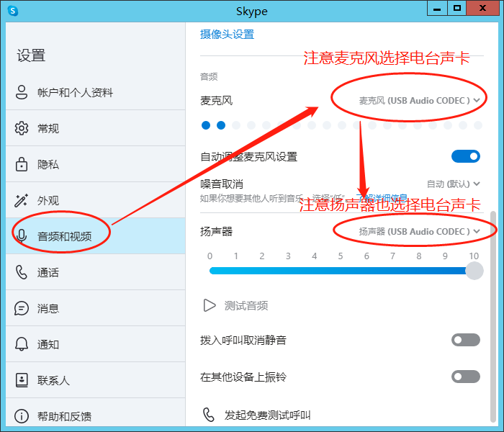Select 音频和视频 in settings sidebar
Viewport: 504px width, 432px height.
[x=96, y=236]
